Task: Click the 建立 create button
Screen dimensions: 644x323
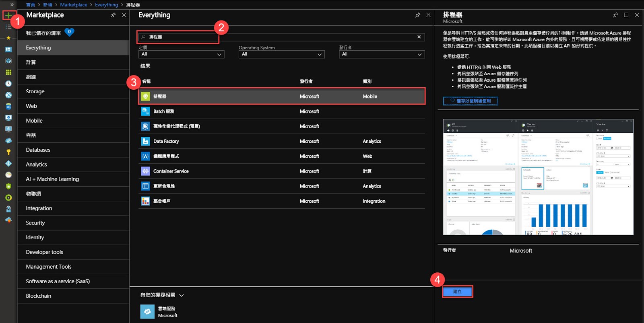Action: pyautogui.click(x=457, y=292)
